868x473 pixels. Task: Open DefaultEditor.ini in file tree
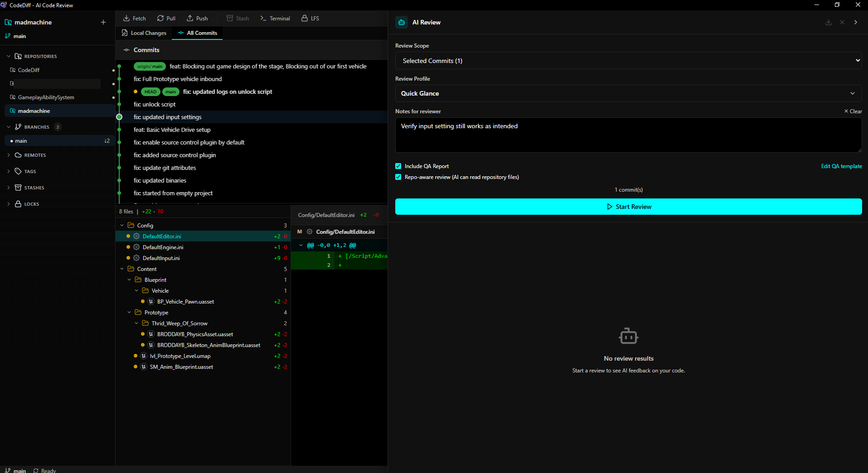[203, 236]
